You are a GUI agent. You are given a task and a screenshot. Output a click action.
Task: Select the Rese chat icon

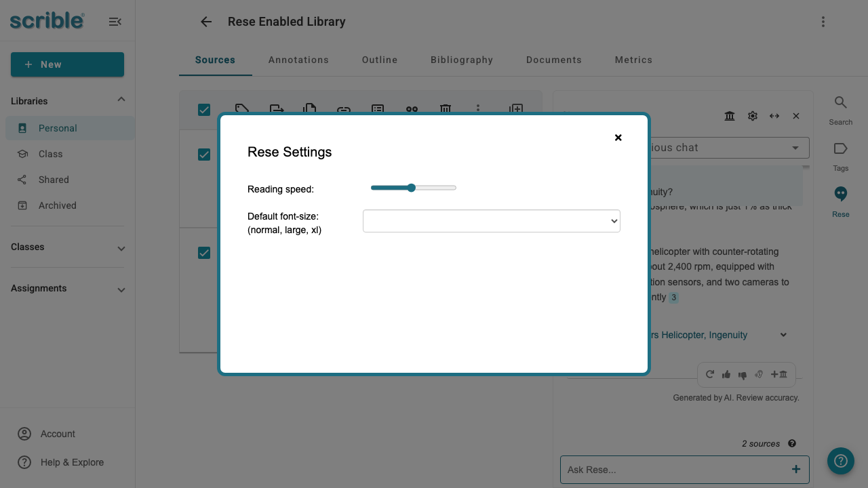tap(840, 198)
